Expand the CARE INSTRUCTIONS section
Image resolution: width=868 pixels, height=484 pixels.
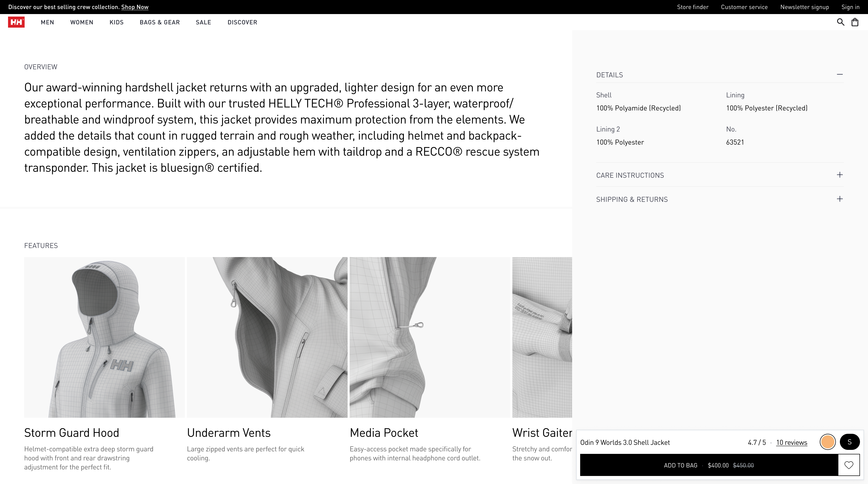630,175
